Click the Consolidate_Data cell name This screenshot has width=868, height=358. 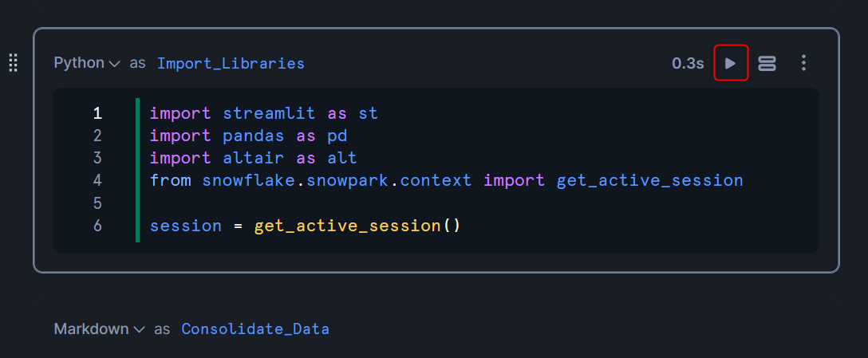point(255,329)
